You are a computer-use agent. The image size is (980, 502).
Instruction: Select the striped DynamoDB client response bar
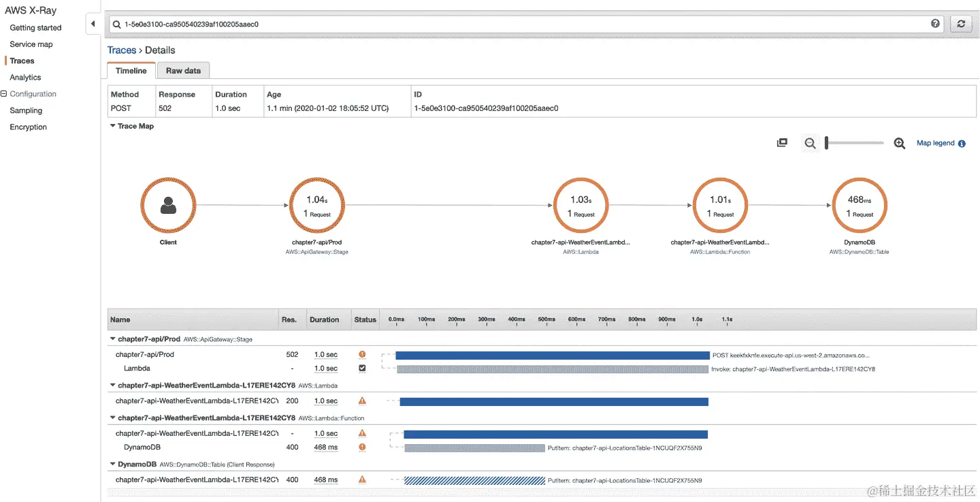474,480
